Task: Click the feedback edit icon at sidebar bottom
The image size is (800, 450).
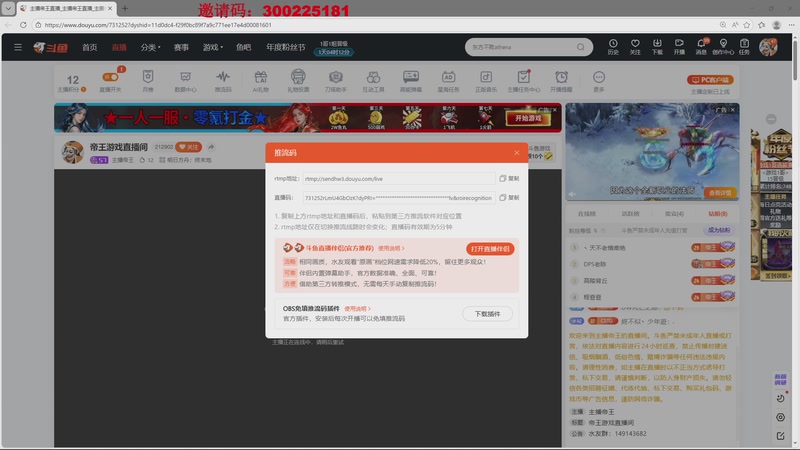Action: [780, 436]
